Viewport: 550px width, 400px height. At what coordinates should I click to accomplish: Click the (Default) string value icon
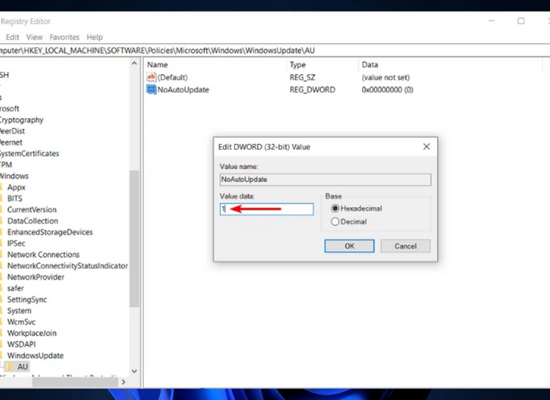click(151, 77)
